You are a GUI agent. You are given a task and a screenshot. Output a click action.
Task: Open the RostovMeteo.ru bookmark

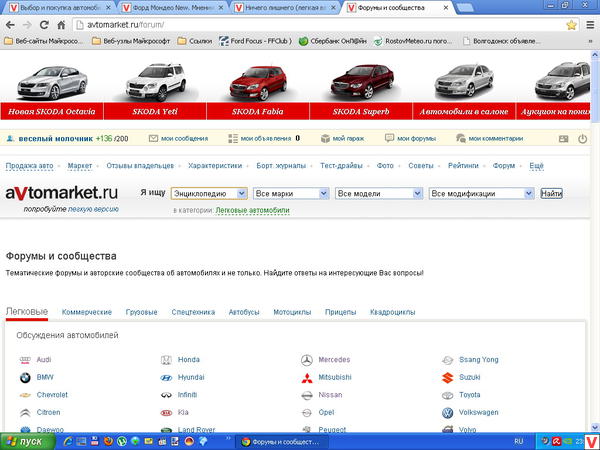(413, 41)
